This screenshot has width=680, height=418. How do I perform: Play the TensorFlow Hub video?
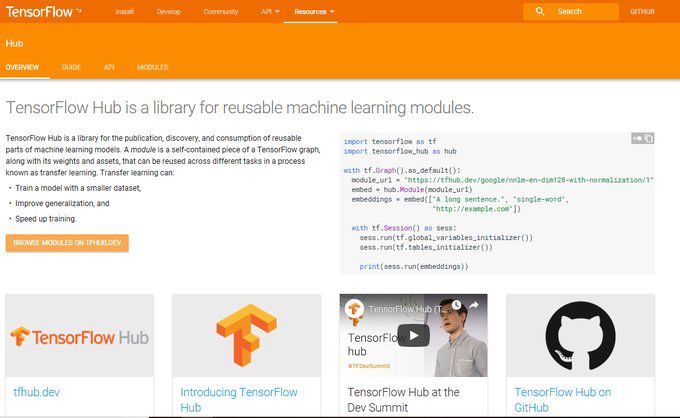coord(413,336)
